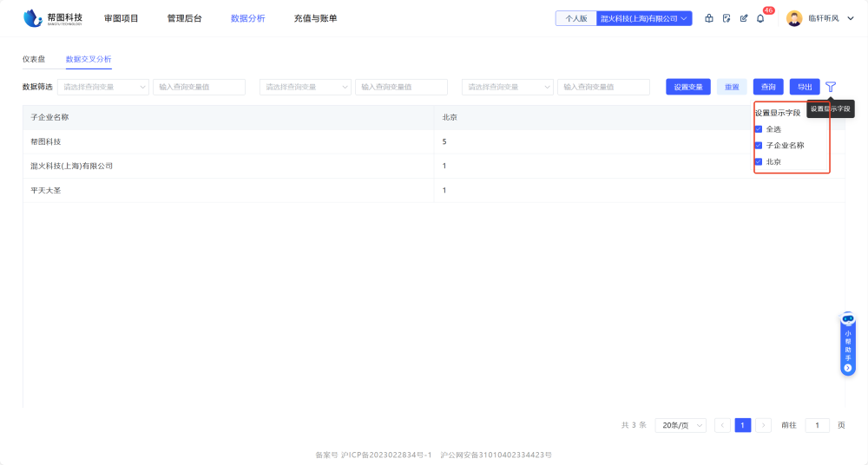Open the 小帮助手 assistant widget
Screen dimensions: 868x465
(848, 344)
